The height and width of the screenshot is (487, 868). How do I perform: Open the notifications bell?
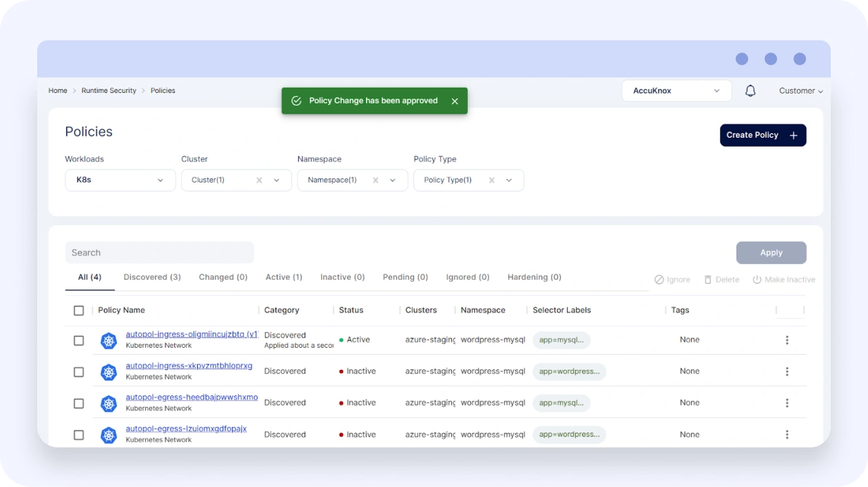[x=750, y=91]
